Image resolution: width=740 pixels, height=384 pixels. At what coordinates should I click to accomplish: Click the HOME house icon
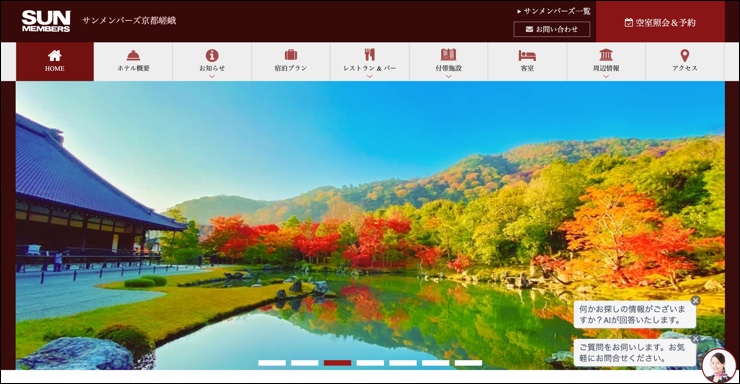pyautogui.click(x=55, y=56)
